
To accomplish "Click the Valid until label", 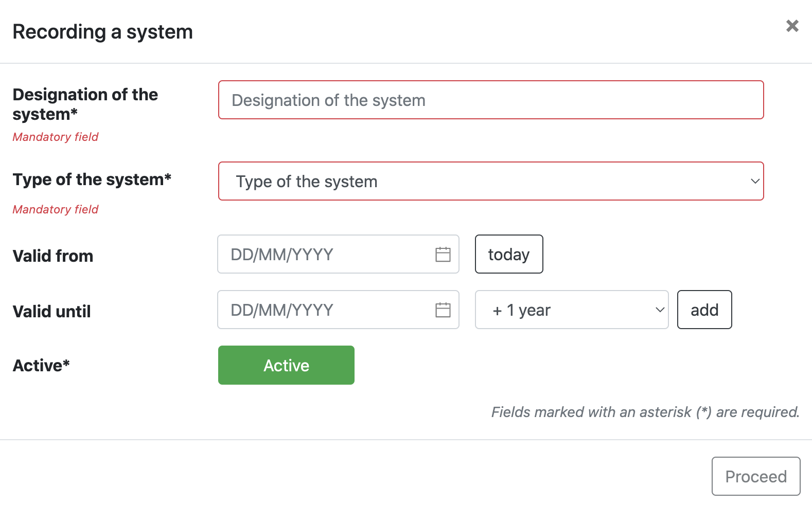I will (51, 312).
